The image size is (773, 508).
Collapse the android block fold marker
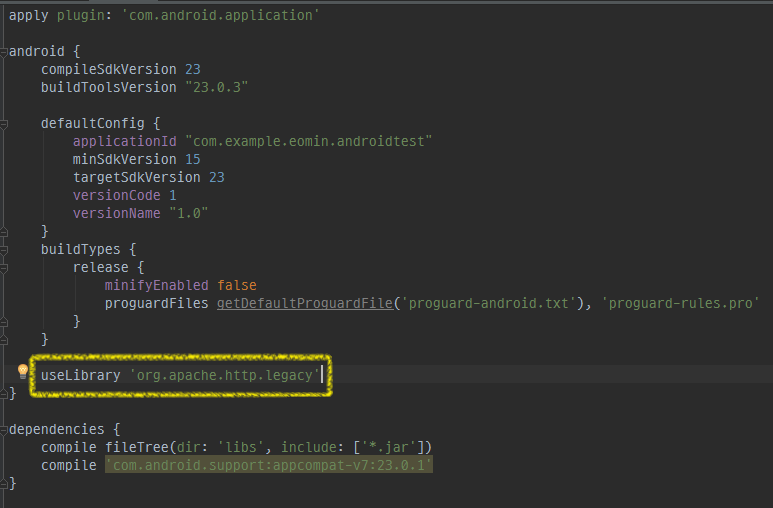point(3,51)
